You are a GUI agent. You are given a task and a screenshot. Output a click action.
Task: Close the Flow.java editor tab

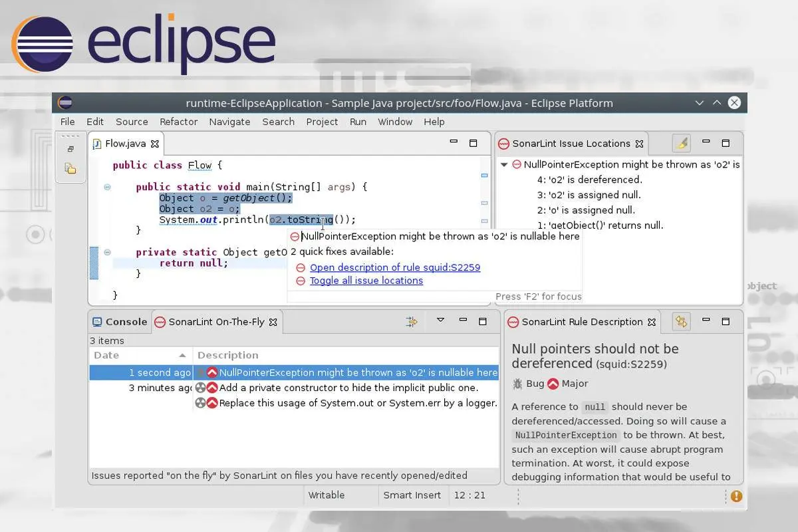[x=155, y=144]
